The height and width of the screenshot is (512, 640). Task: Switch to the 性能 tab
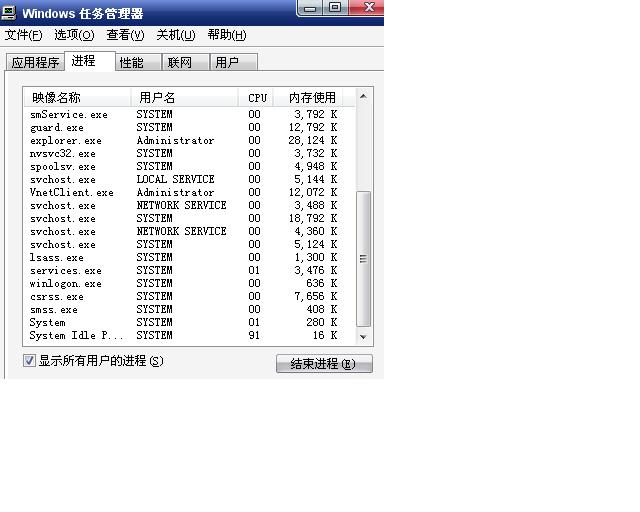coord(138,62)
